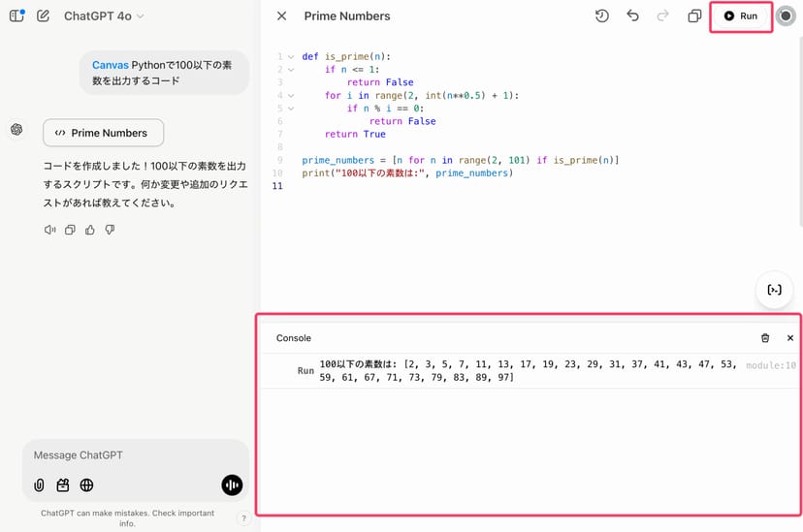Clear the console with trash icon
The width and height of the screenshot is (803, 532).
[765, 338]
